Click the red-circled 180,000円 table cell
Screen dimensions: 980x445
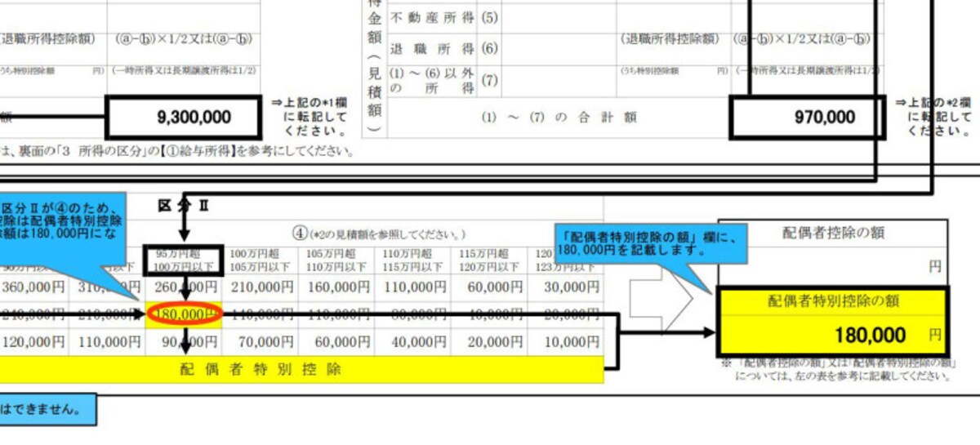[184, 314]
